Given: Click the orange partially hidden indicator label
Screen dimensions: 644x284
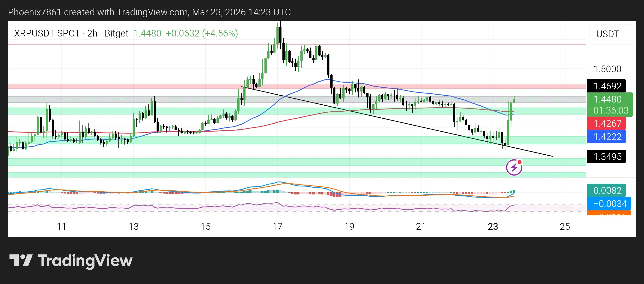Looking at the screenshot, I should (609, 213).
